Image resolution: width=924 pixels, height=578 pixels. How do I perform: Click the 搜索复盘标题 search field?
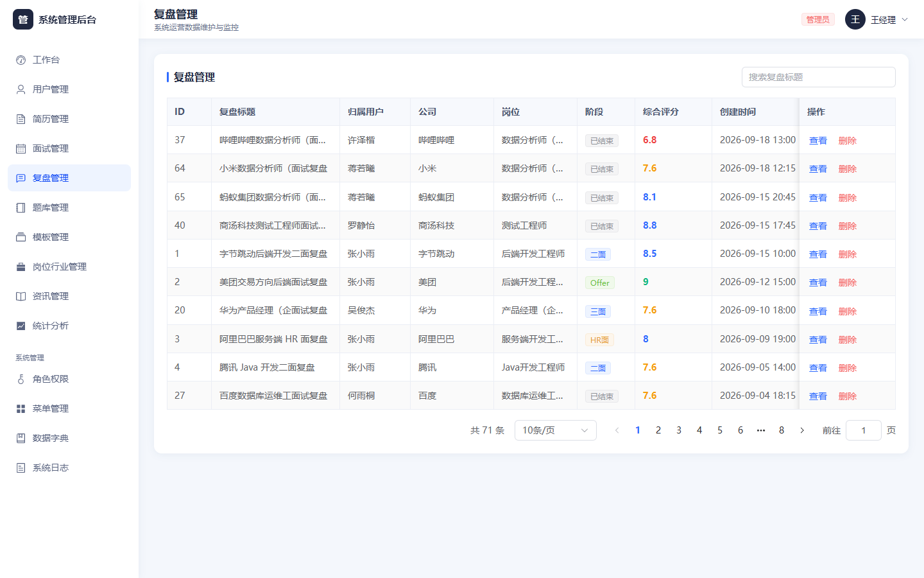tap(819, 77)
